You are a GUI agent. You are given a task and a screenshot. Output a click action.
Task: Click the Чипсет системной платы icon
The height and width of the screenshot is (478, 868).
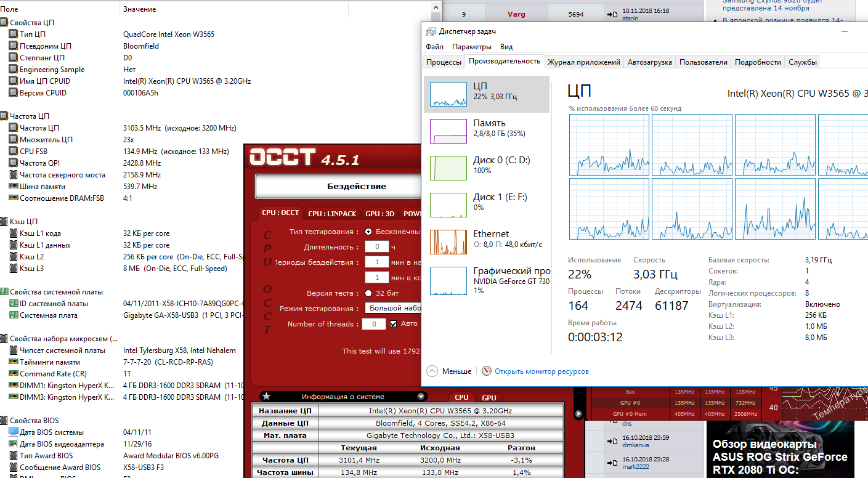coord(14,350)
